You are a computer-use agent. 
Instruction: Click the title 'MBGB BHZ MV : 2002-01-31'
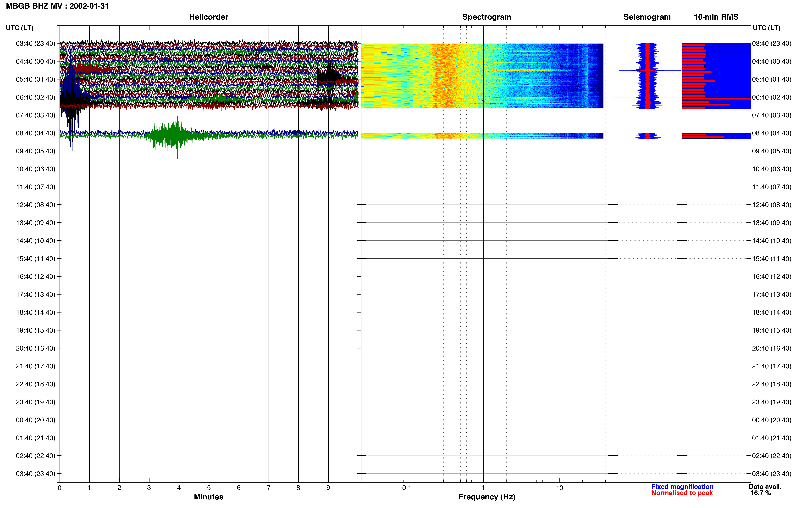point(57,6)
